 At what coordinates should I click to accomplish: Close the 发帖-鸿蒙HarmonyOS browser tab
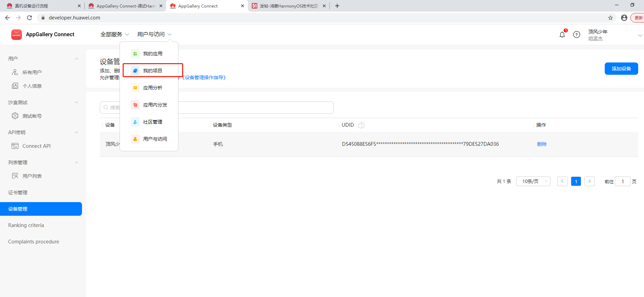324,6
